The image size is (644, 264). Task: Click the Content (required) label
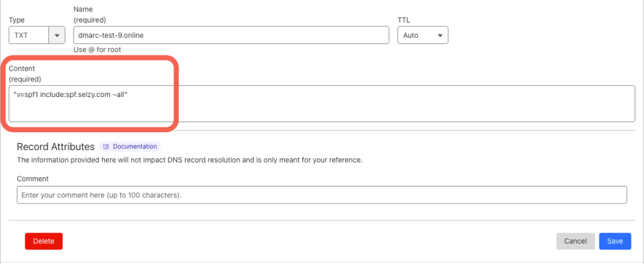(x=25, y=74)
